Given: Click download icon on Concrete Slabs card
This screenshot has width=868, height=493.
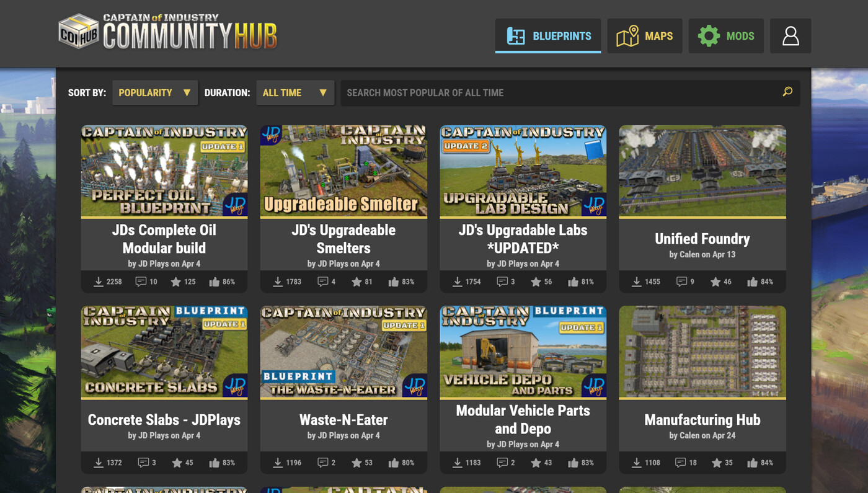Looking at the screenshot, I should (99, 463).
